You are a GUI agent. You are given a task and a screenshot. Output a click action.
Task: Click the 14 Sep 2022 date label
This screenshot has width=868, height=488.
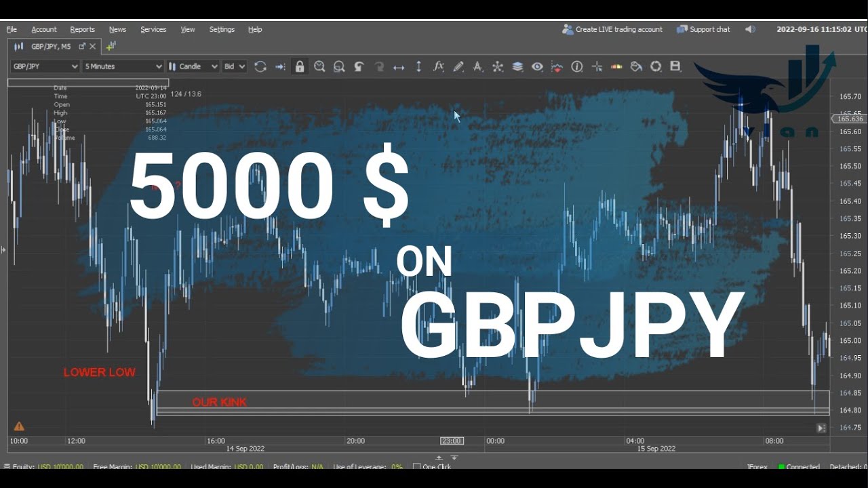245,449
